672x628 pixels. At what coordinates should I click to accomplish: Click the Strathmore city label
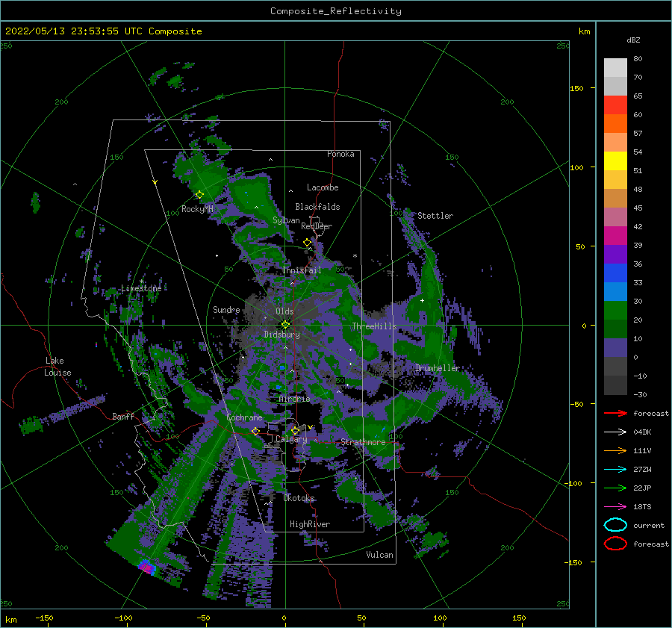point(363,442)
